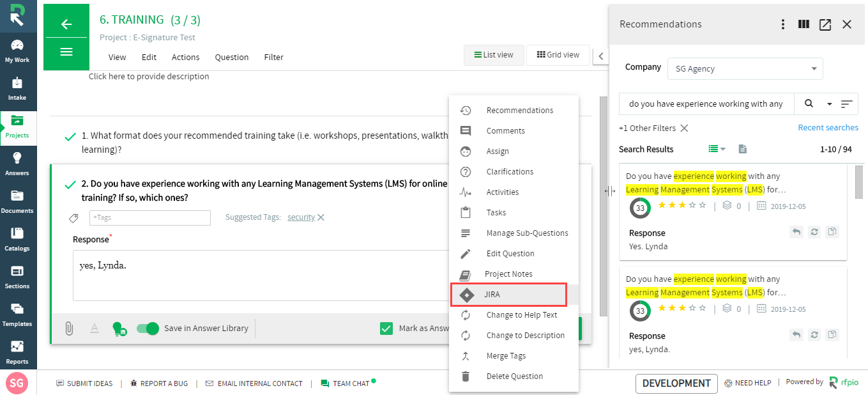Open the Company SG Agency dropdown
Viewport: 868px width, 395px height.
click(x=745, y=68)
